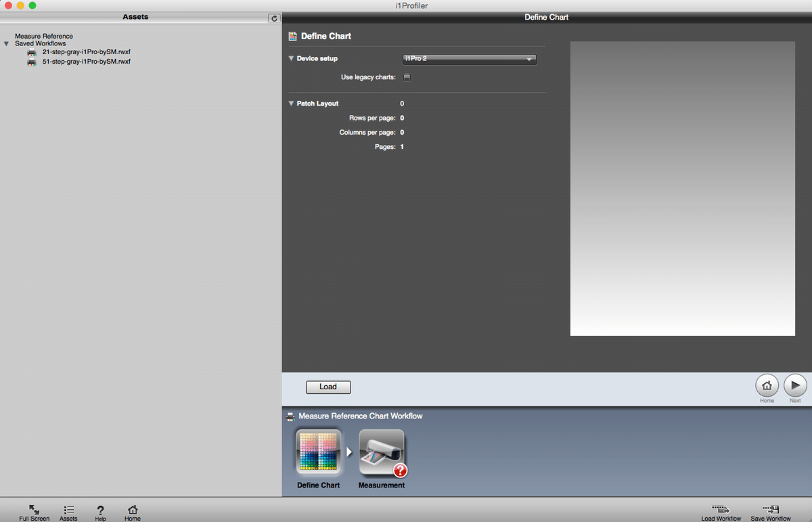
Task: Enable Use legacy charts checkbox
Action: (407, 77)
